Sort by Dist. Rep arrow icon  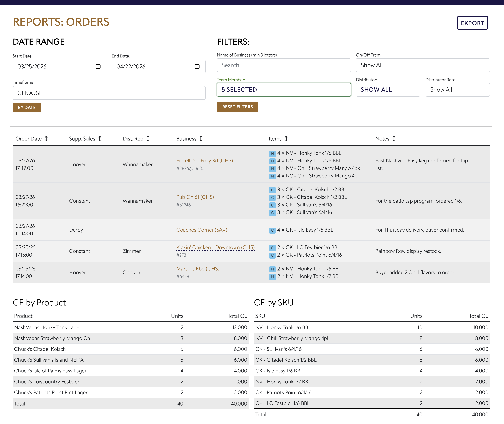(148, 139)
